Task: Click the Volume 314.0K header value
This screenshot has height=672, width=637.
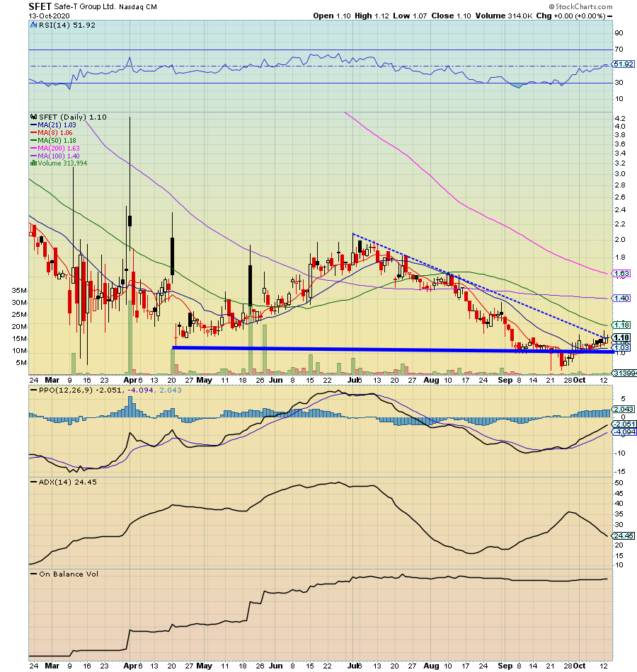Action: click(504, 16)
